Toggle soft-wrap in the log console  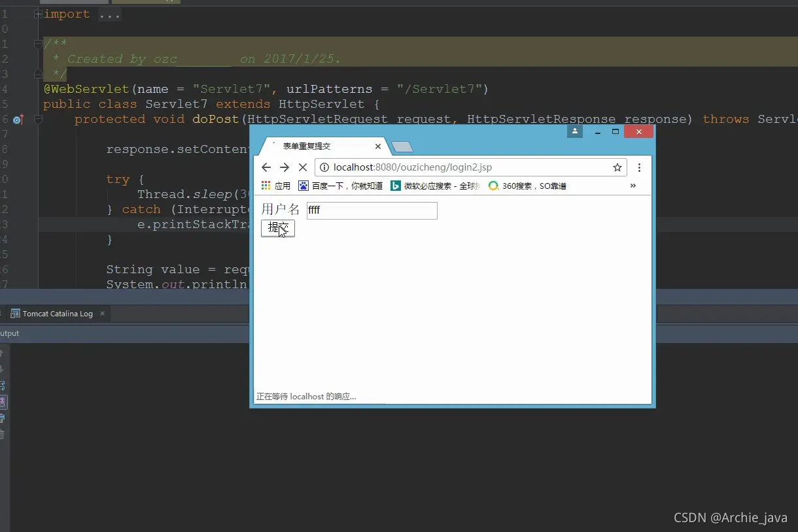pos(2,386)
